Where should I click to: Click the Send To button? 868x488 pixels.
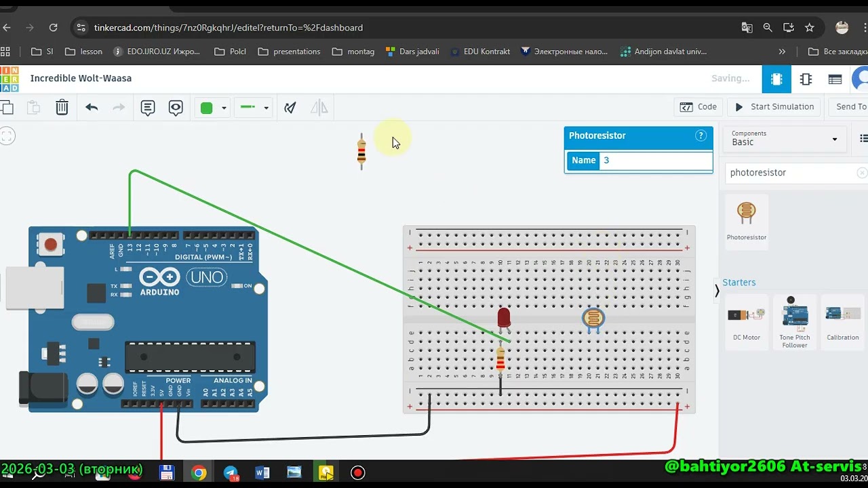pyautogui.click(x=850, y=107)
